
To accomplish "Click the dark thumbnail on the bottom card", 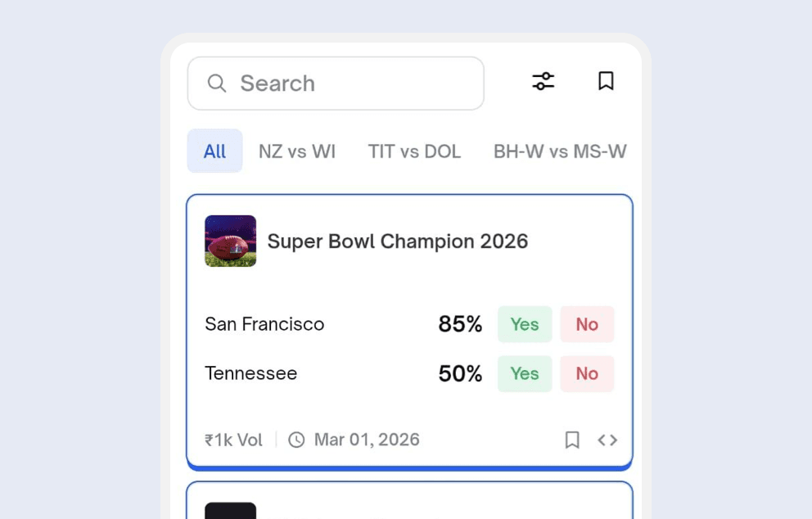I will click(230, 512).
